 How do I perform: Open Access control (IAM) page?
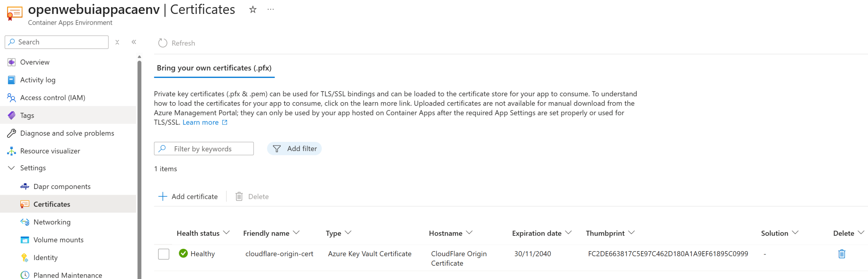[53, 98]
